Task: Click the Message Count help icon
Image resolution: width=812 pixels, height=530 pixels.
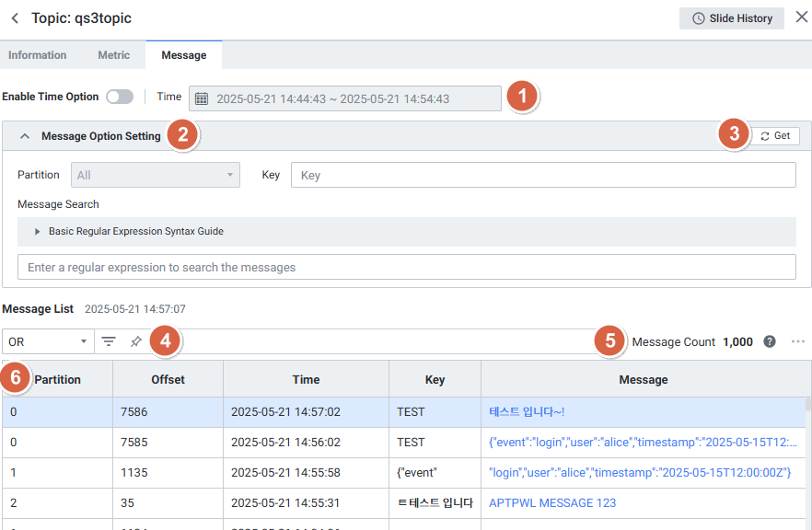Action: click(x=770, y=341)
